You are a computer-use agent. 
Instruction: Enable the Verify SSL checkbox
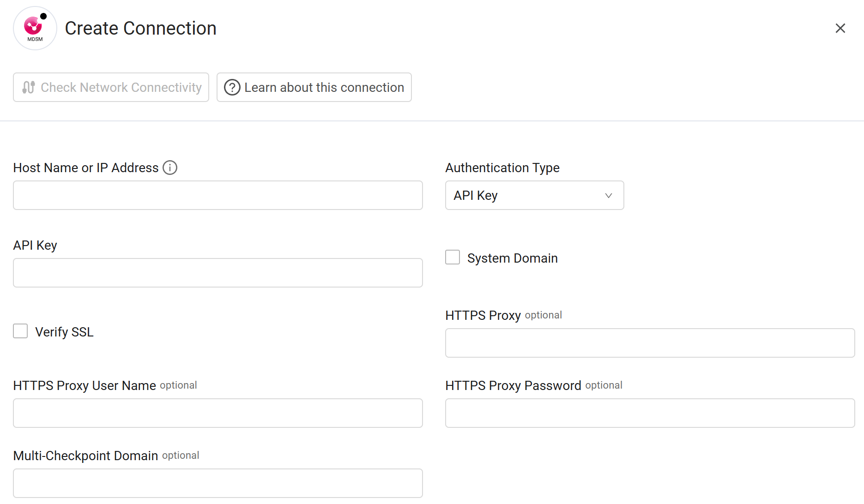pos(20,331)
